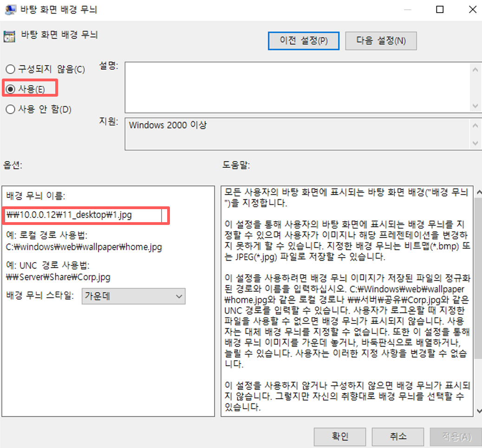
Task: Click the up arrow of 지원 box scrollbar
Action: click(475, 125)
